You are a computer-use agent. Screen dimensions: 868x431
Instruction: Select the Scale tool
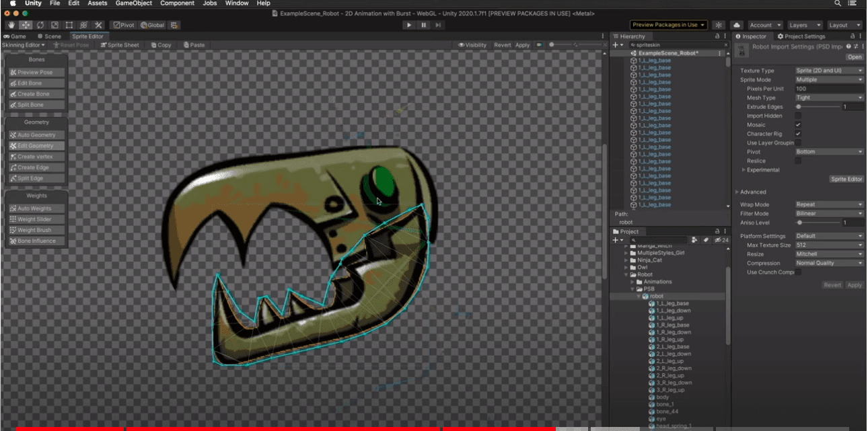(x=55, y=25)
